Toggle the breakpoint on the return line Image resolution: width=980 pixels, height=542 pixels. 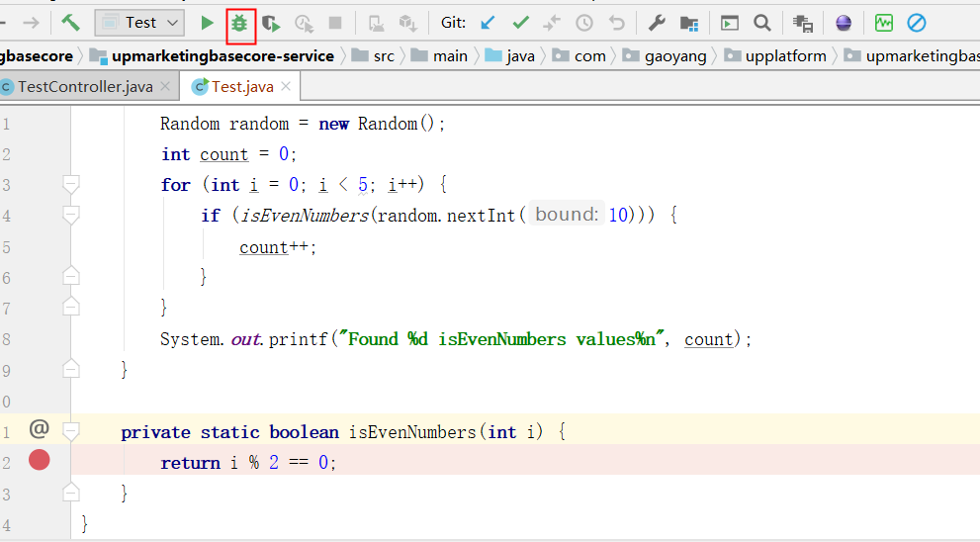(x=39, y=461)
